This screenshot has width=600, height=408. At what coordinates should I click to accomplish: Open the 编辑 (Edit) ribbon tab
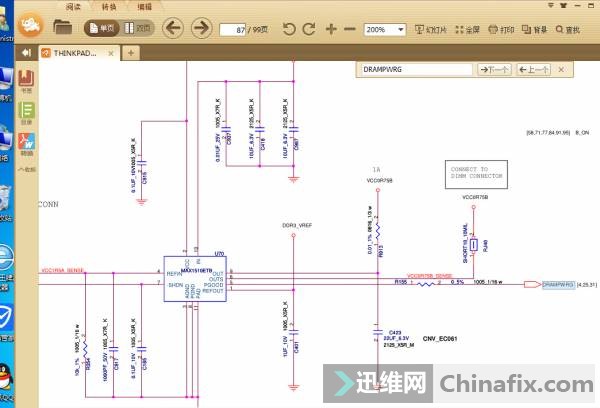145,7
